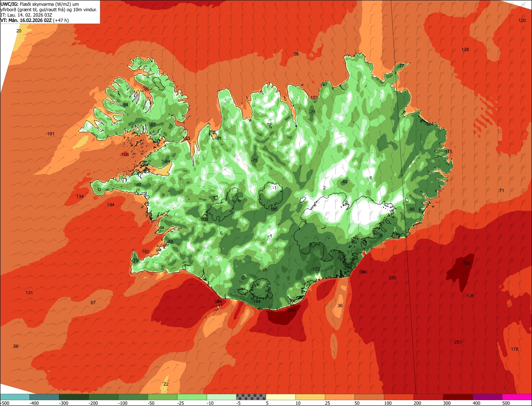Screen dimensions: 532x406
Task: Click the map value '251' over the sea
Action: click(x=458, y=342)
